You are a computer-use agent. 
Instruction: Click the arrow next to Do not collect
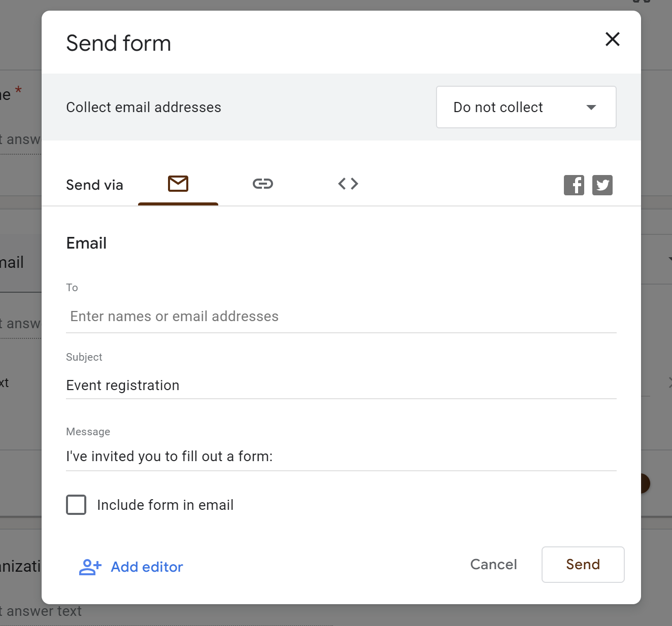click(591, 107)
